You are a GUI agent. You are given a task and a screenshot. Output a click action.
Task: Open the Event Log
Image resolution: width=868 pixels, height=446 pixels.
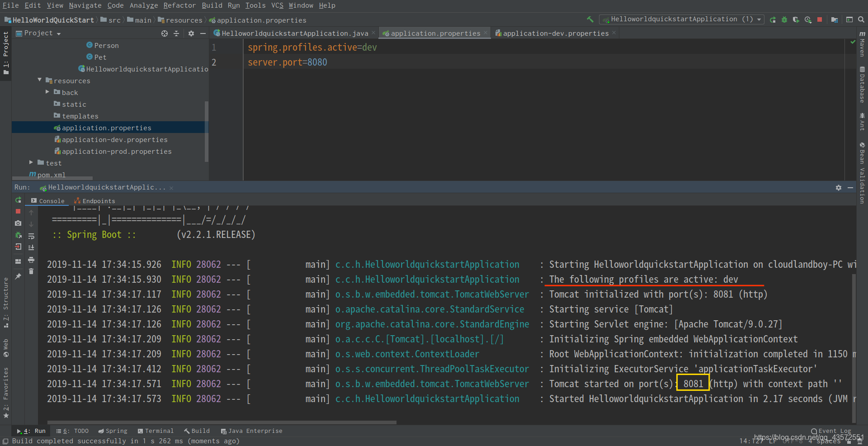(831, 431)
